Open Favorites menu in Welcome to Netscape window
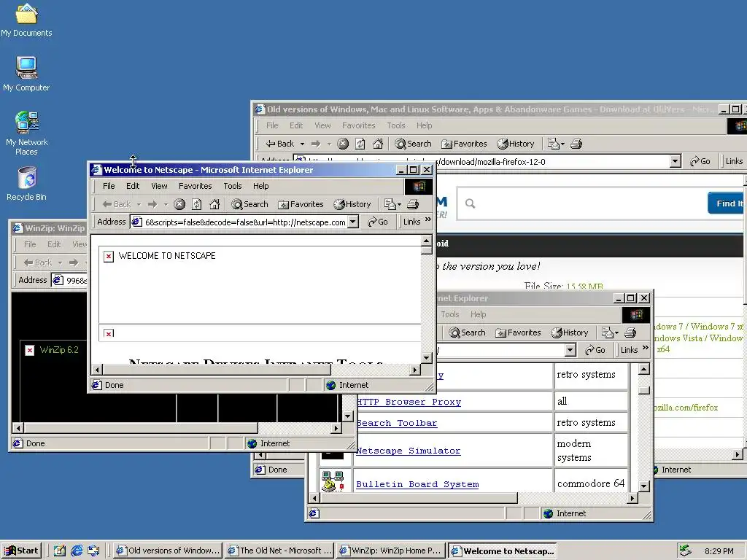Screen dimensions: 747x560 [195, 186]
